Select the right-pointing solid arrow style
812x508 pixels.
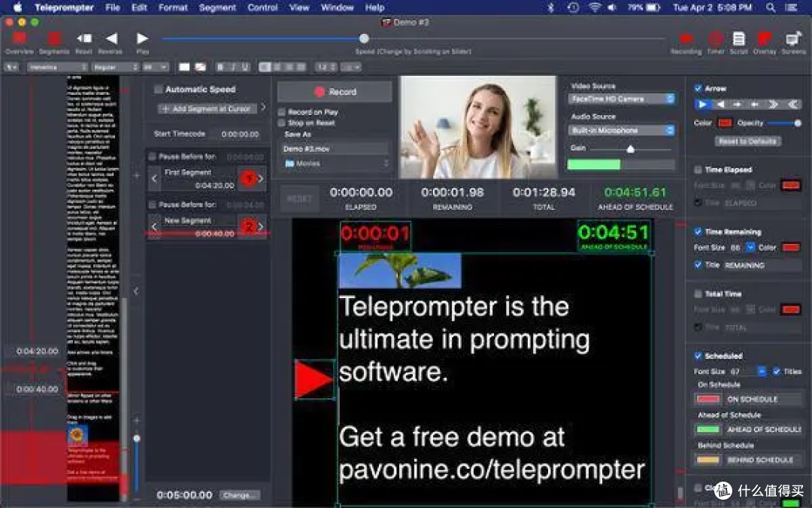coord(703,104)
